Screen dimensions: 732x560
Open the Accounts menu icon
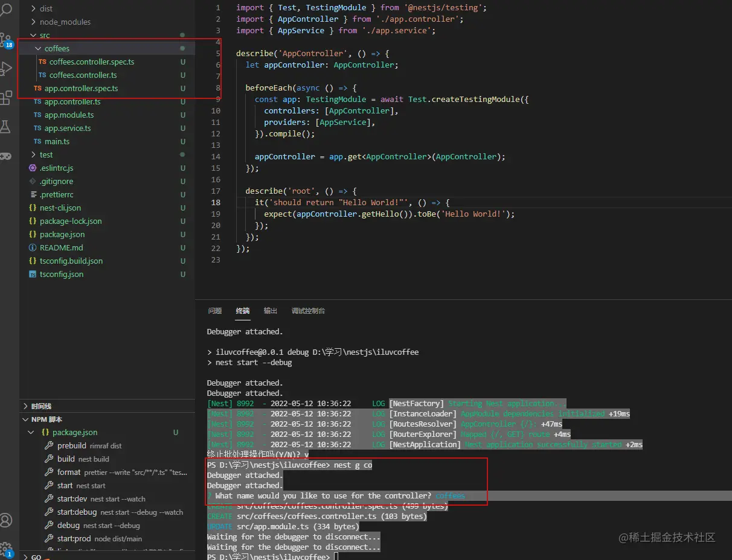click(5, 520)
